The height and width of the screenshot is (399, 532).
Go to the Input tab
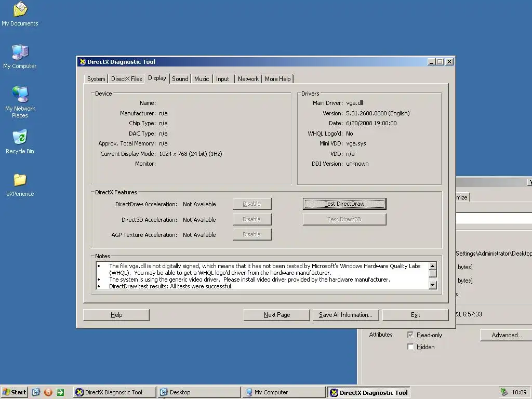[x=222, y=79]
